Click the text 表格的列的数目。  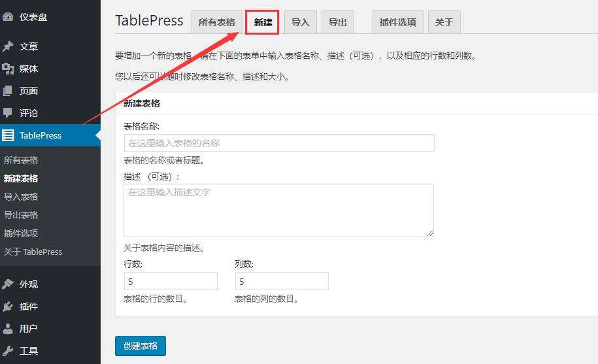click(x=267, y=299)
